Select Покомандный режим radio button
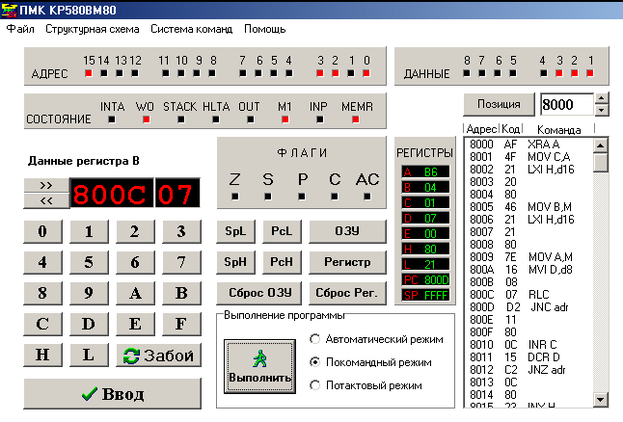This screenshot has width=623, height=422. coord(316,361)
